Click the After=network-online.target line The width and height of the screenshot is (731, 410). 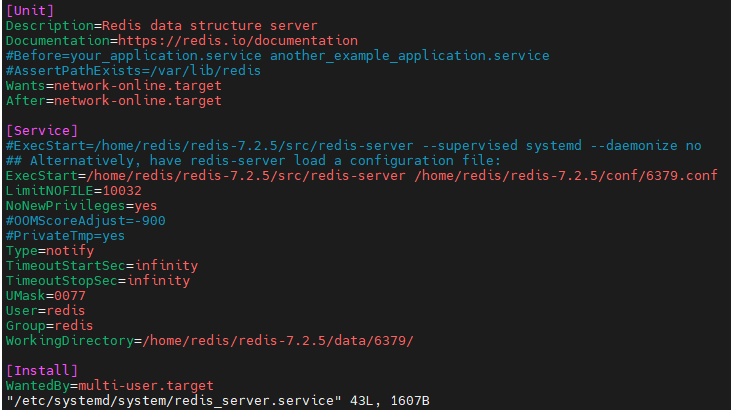[x=114, y=100]
